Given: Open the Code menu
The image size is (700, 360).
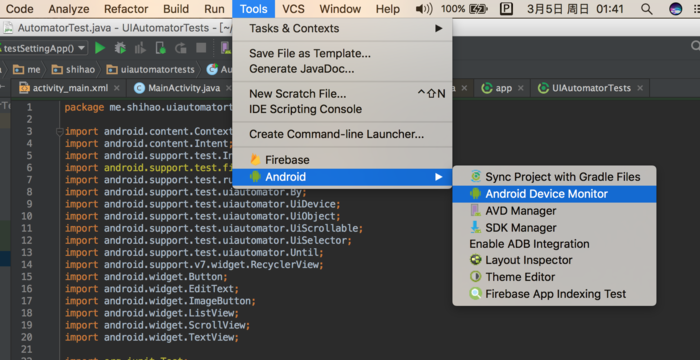Looking at the screenshot, I should 19,9.
